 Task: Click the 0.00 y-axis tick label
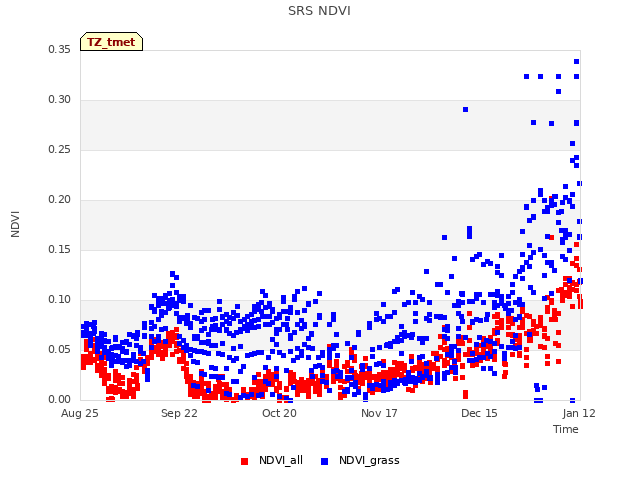[60, 400]
